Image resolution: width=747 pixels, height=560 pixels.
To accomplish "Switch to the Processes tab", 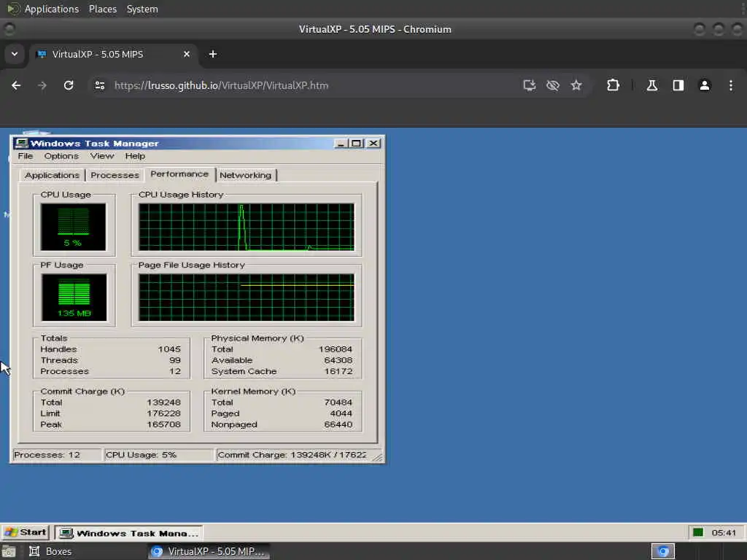I will click(115, 175).
